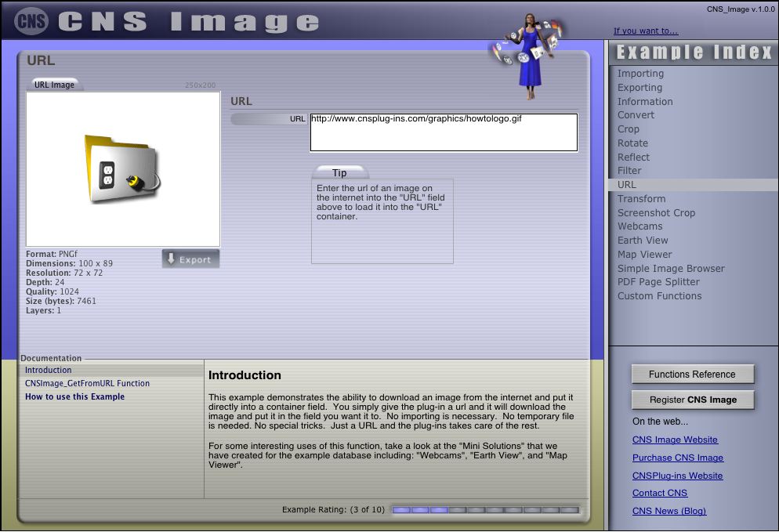Choose Webcams from the index
The image size is (779, 532).
(640, 226)
